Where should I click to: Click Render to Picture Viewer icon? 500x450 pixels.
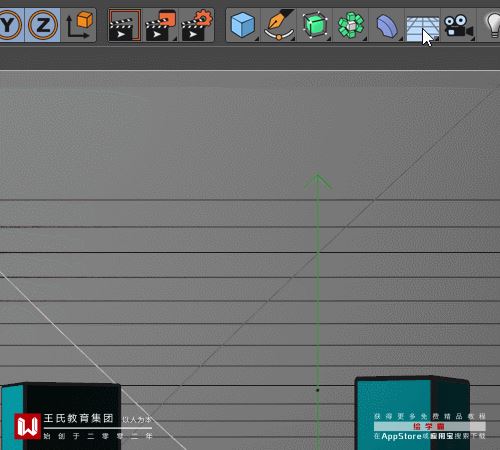pos(161,25)
